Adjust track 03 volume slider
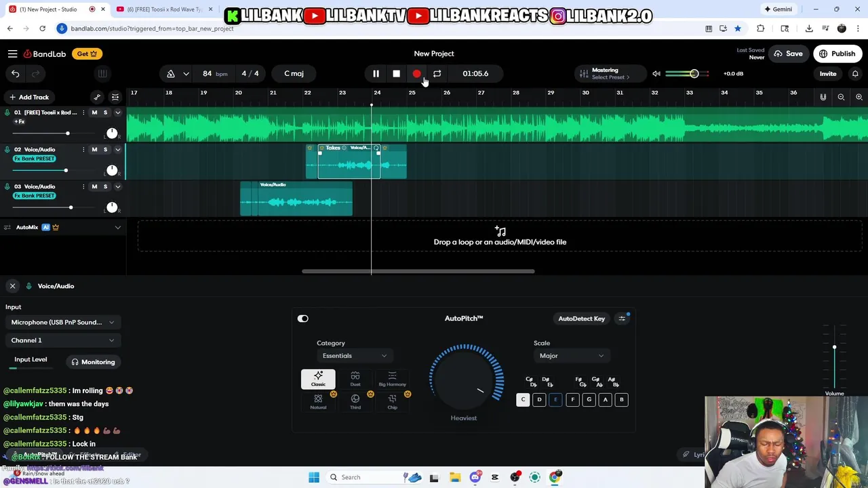Viewport: 868px width, 488px height. coord(71,207)
